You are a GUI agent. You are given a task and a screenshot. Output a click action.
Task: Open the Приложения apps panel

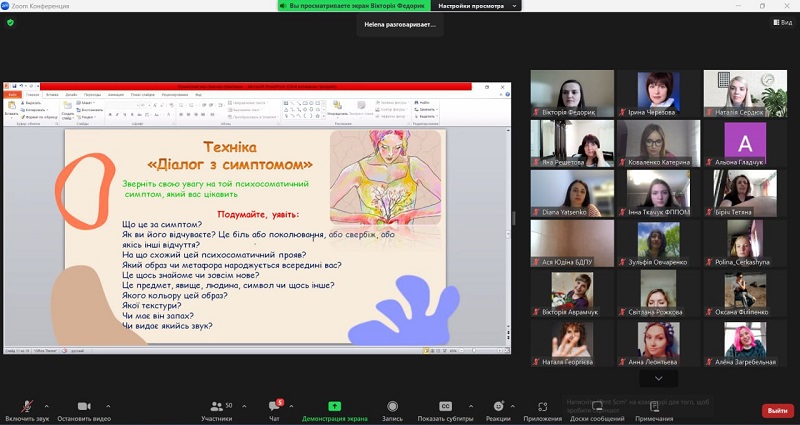pos(543,410)
